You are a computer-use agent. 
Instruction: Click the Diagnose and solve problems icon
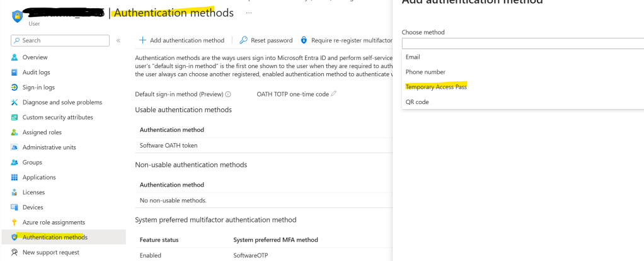[x=14, y=102]
